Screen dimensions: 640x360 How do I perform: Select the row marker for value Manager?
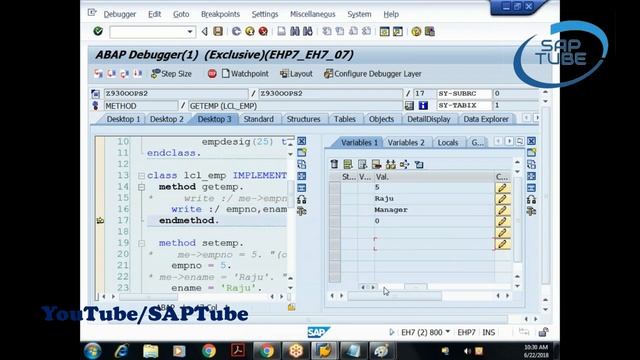[x=335, y=210]
